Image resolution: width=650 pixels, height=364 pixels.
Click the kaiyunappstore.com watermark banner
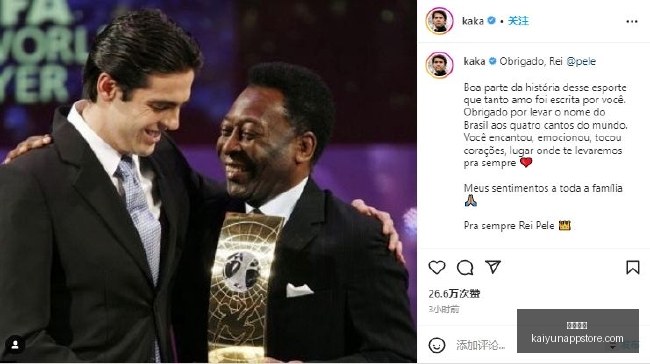coord(577,331)
